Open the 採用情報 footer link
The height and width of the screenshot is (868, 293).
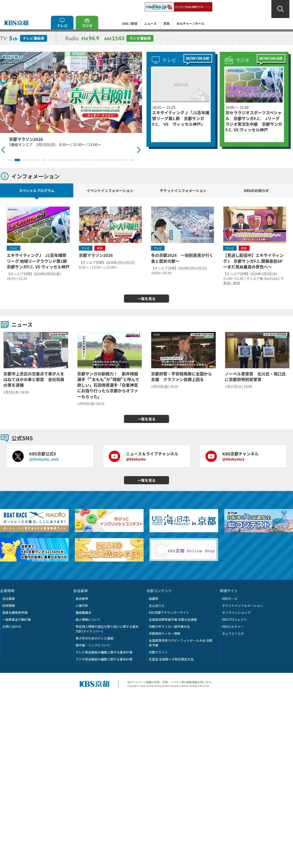pos(9,606)
